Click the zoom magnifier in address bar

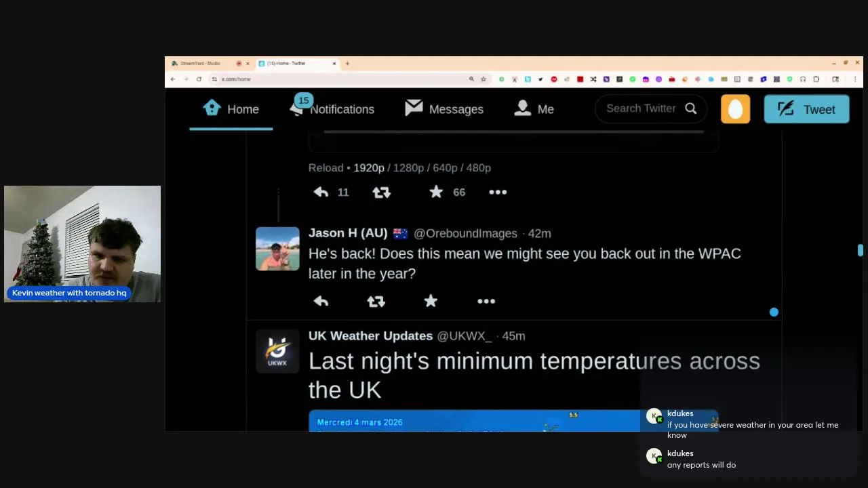click(x=471, y=79)
